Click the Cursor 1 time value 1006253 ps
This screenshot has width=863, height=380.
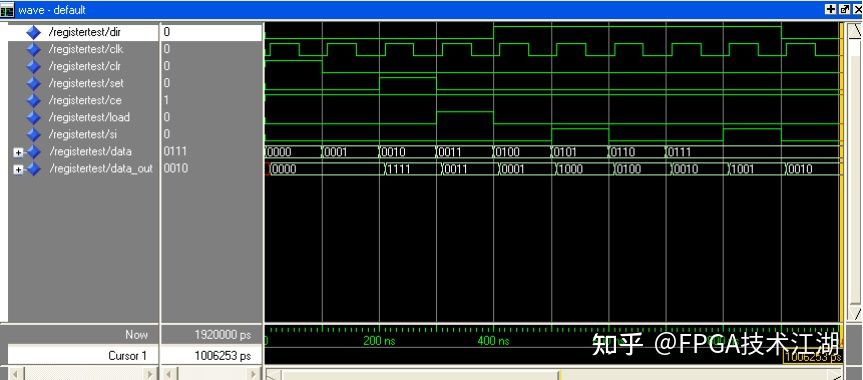223,356
